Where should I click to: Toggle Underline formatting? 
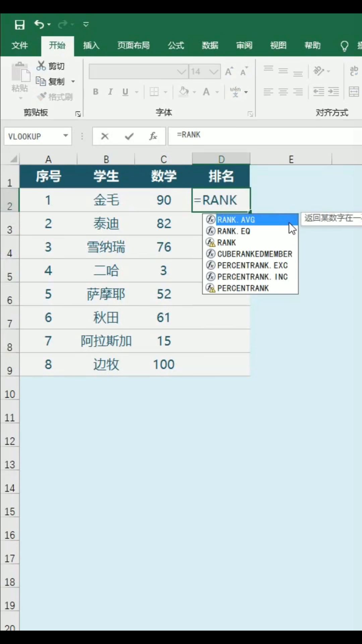coord(125,92)
